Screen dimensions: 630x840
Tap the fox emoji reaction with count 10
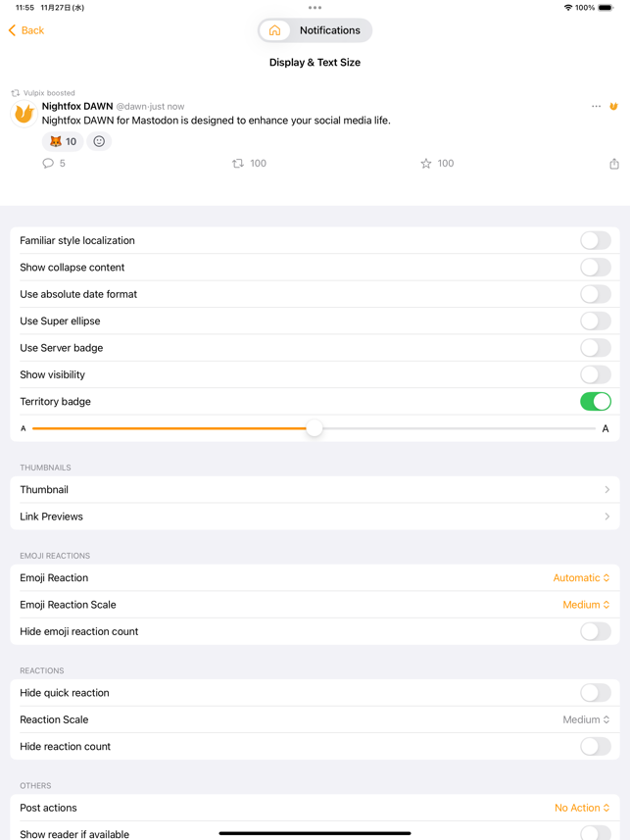pos(63,141)
